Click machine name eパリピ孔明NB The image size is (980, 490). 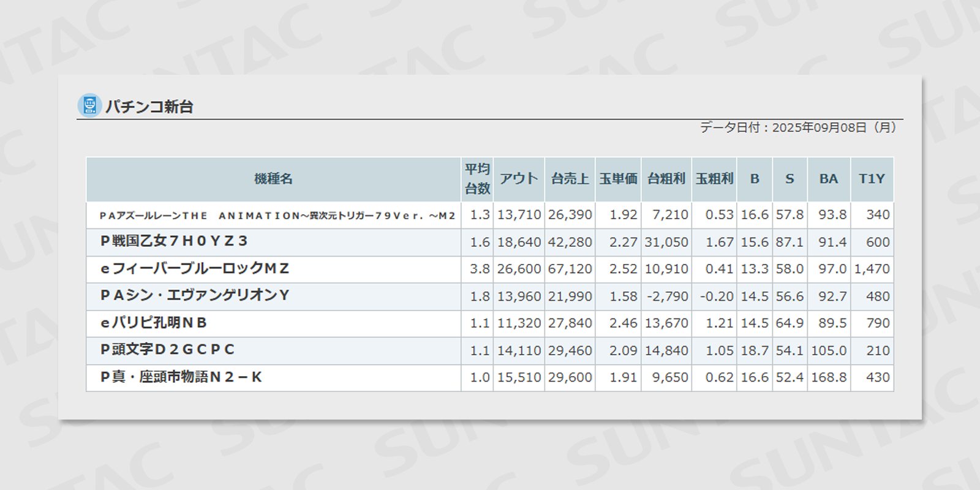point(154,322)
